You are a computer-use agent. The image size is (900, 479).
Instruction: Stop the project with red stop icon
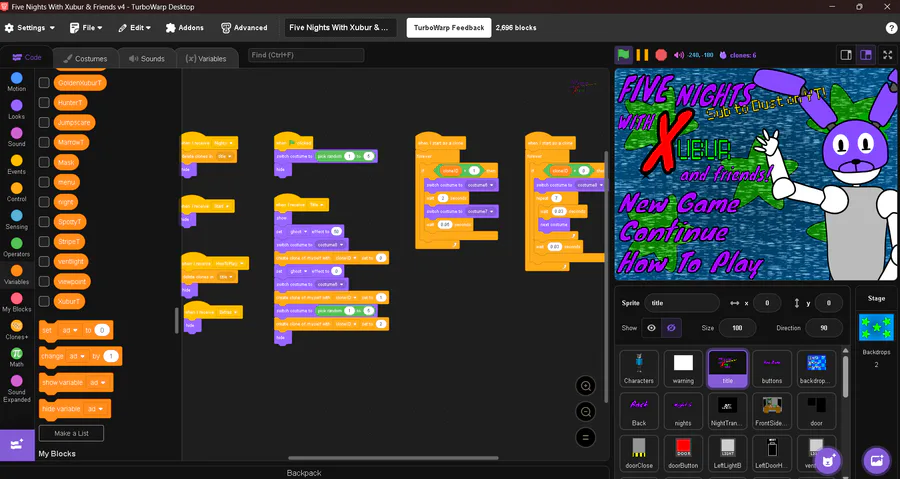click(x=661, y=55)
